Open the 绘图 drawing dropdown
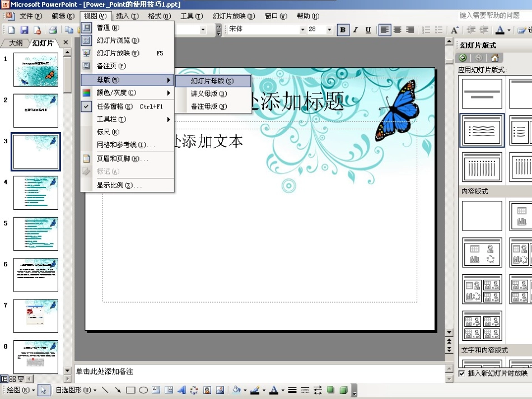Screen dimensions: 532x399 pos(20,390)
